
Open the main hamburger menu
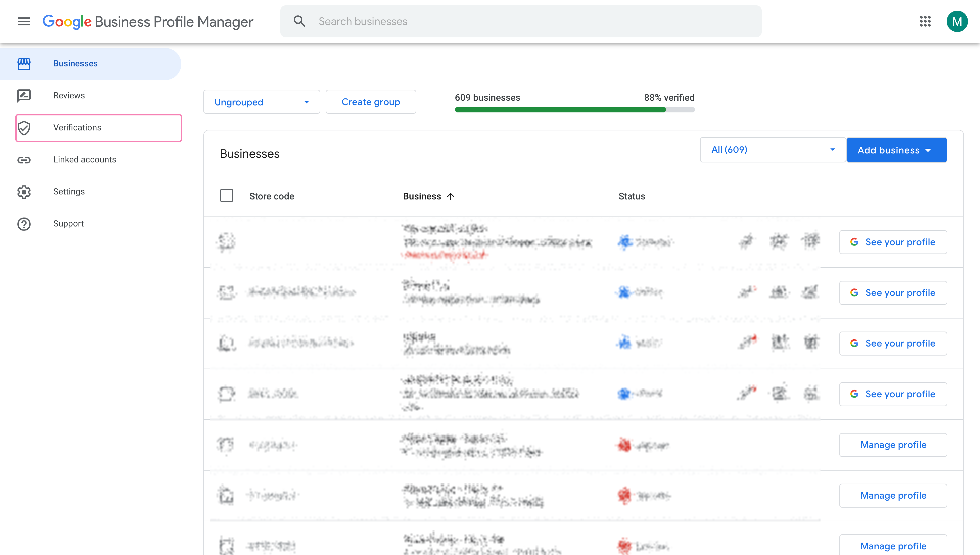coord(24,21)
